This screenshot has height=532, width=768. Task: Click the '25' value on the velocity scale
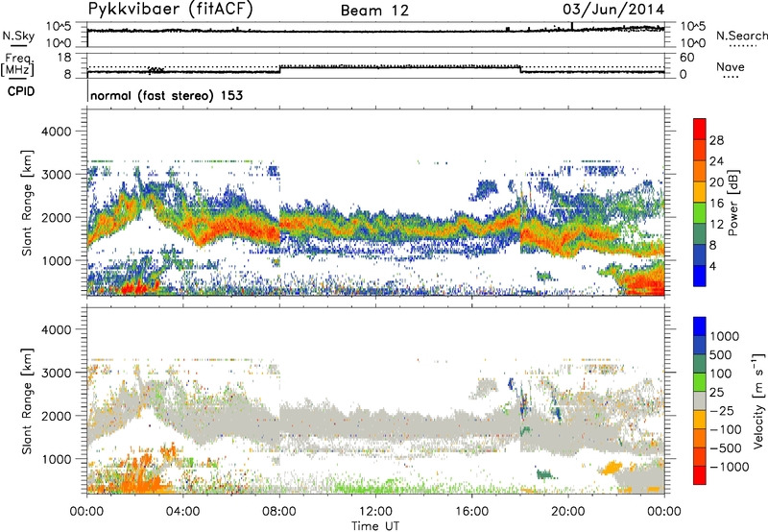coord(717,392)
